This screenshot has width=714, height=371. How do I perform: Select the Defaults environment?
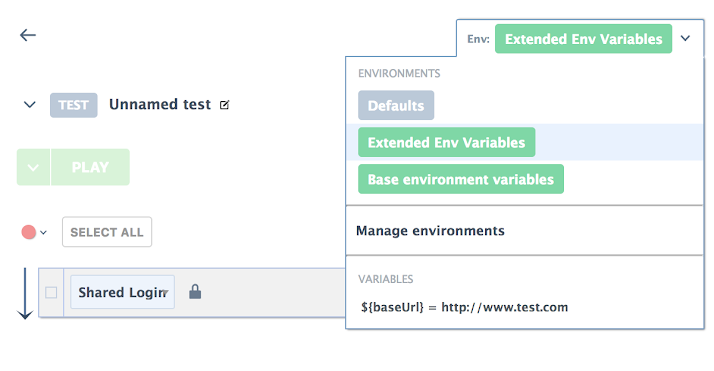pos(396,105)
